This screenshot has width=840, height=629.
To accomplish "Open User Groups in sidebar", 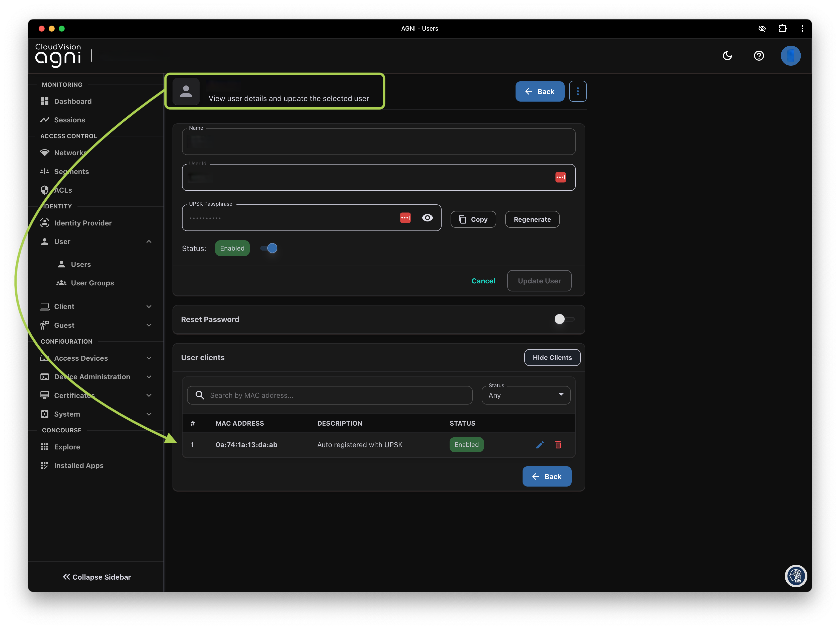I will click(92, 283).
